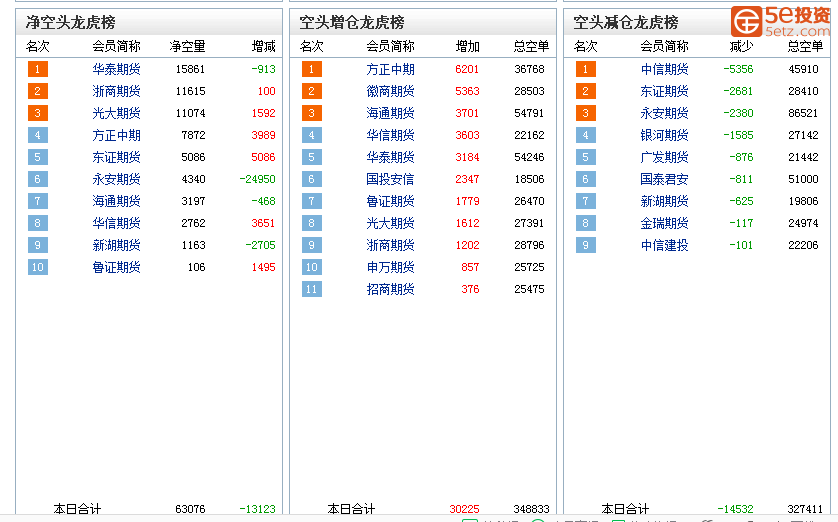Click rank 10 badge in 净空头龙虎榜
The image size is (838, 522).
[x=37, y=267]
